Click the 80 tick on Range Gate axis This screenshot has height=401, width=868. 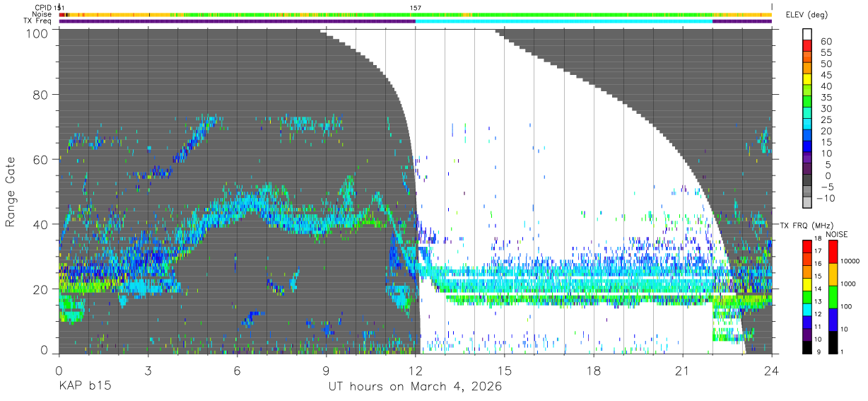point(41,94)
